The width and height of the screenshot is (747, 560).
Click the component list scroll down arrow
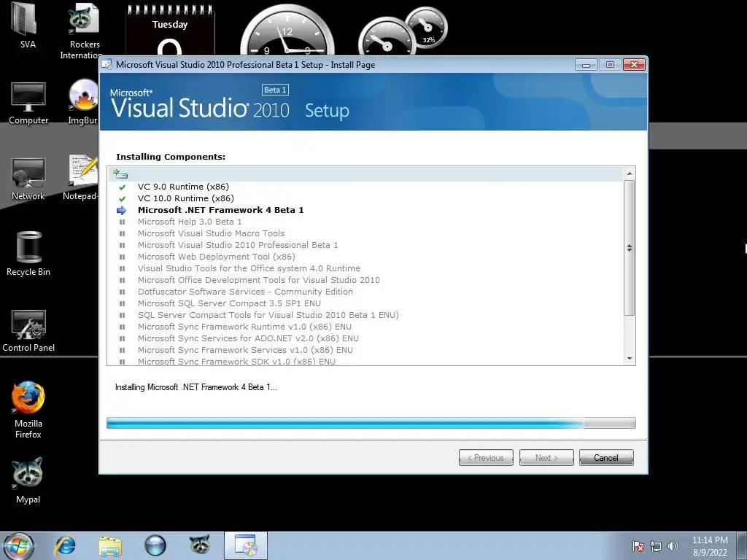tap(630, 359)
